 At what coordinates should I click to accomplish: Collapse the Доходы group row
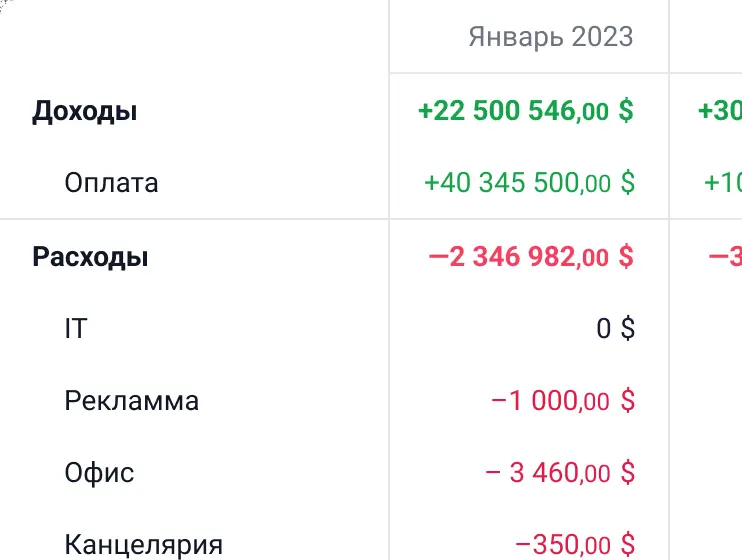(x=85, y=111)
